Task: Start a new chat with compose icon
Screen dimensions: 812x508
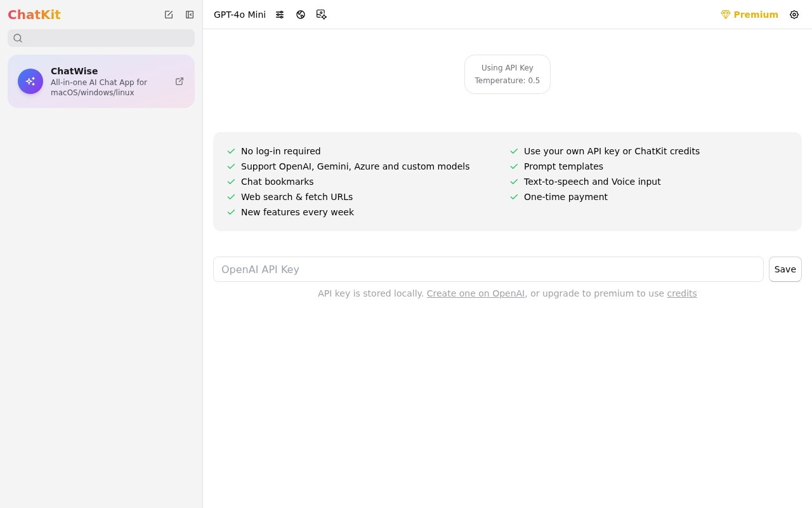Action: click(169, 15)
